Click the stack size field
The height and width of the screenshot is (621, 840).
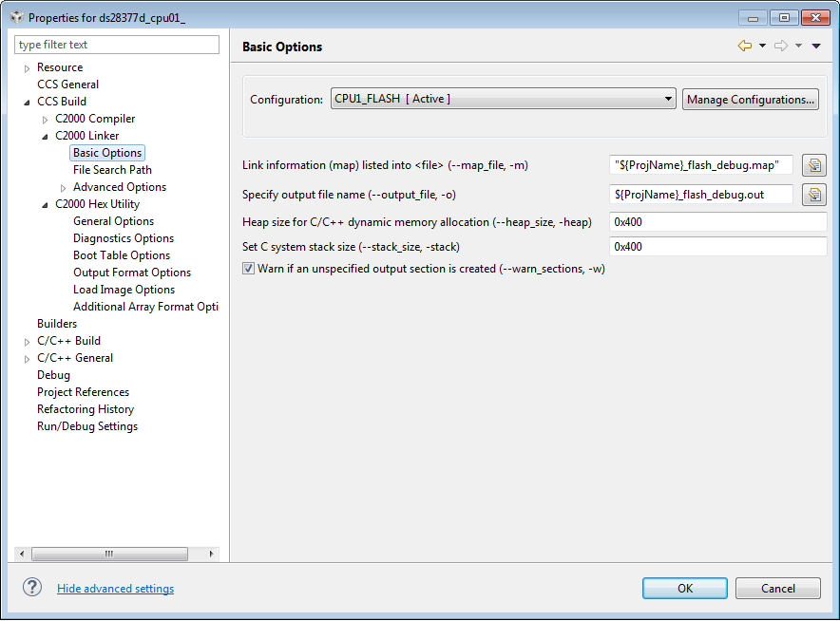point(717,247)
